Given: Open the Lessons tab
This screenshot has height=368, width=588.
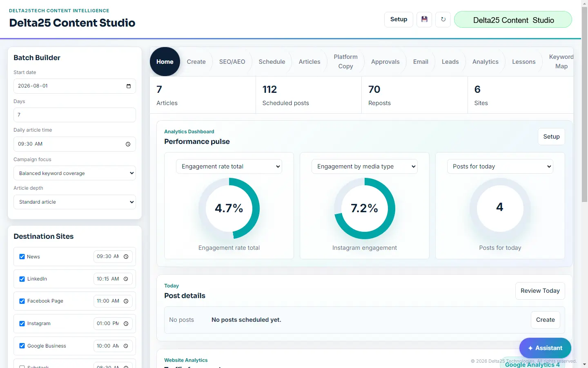Looking at the screenshot, I should pos(524,62).
